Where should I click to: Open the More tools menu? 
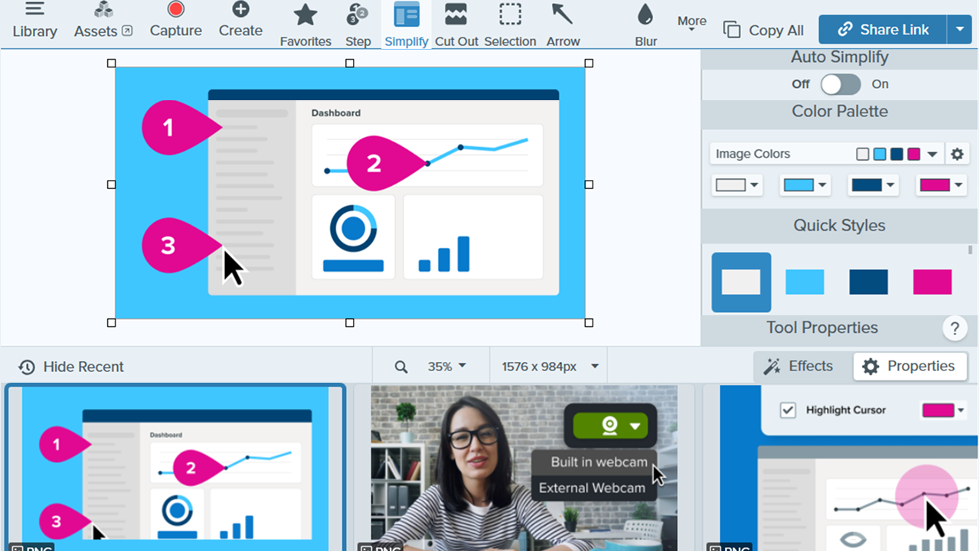pyautogui.click(x=691, y=23)
